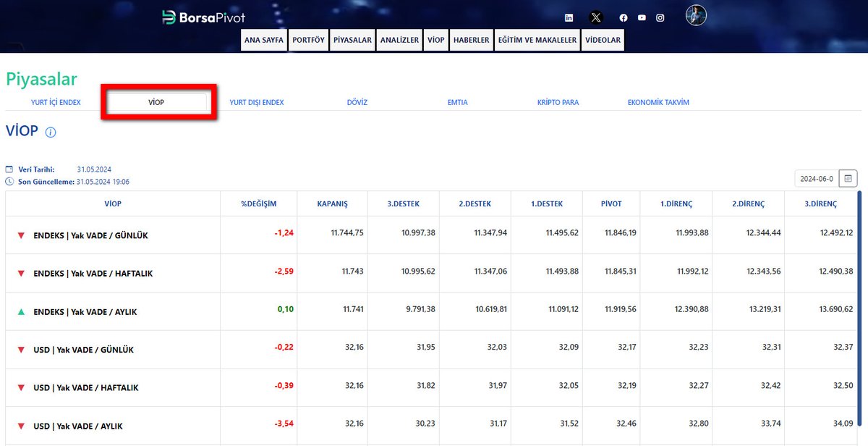Click red down arrow of USD AYLIK row
This screenshot has height=446, width=868.
click(x=21, y=426)
